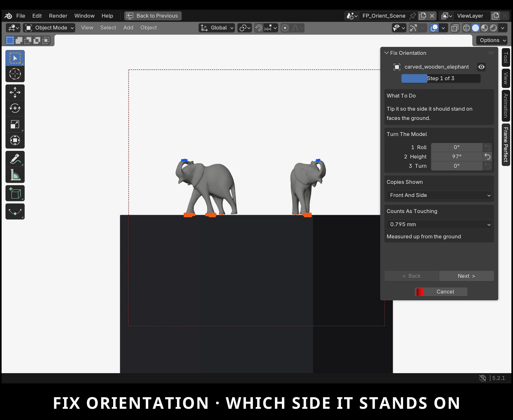The height and width of the screenshot is (420, 513).
Task: Click the Blender logo menu icon
Action: [9, 16]
